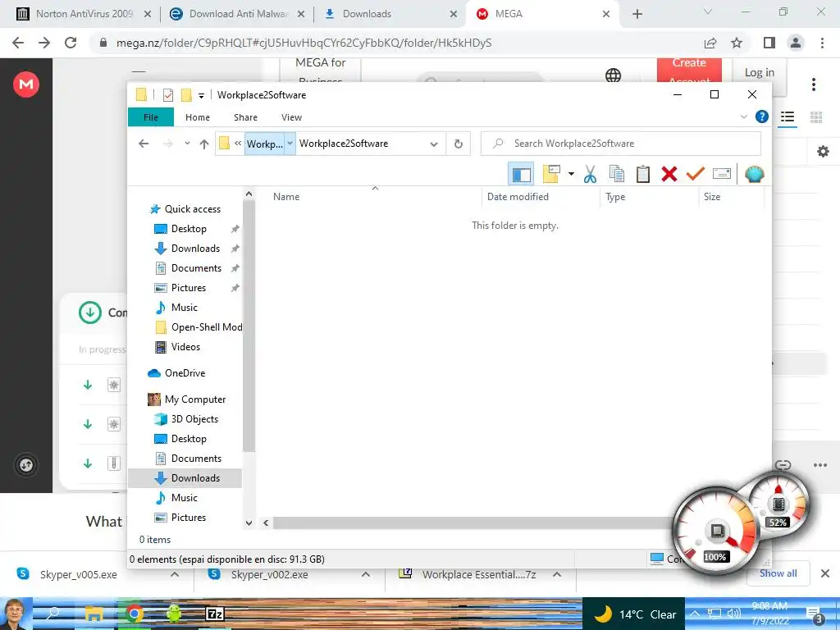Screen dimensions: 840x630
Task: Select Videos in navigation pane
Action: tap(185, 347)
